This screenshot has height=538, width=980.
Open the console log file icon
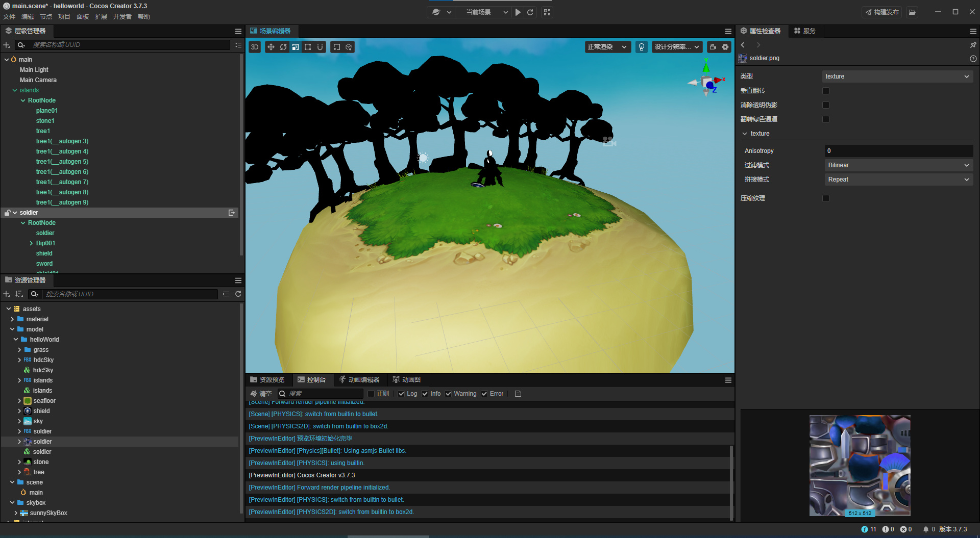[518, 394]
